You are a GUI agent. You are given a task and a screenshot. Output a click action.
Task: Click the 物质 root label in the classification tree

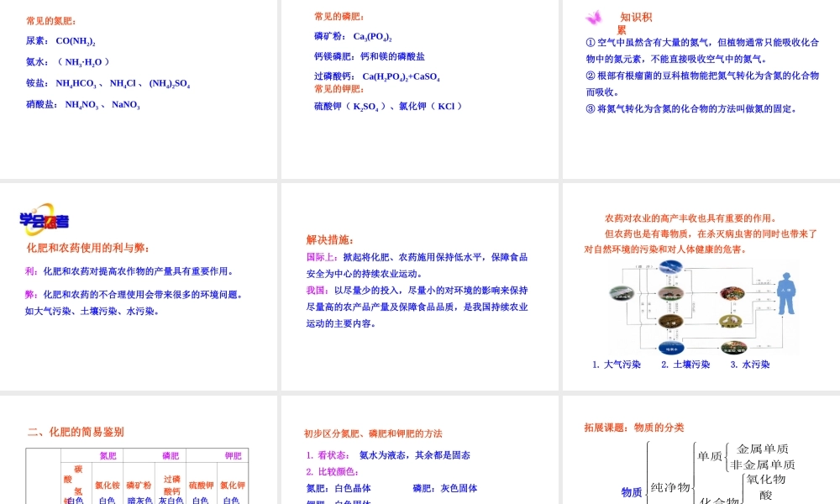tap(632, 492)
